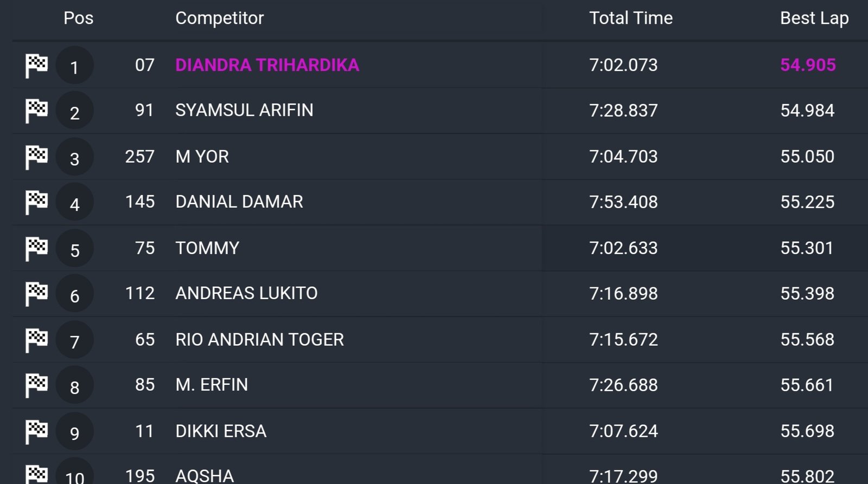The image size is (868, 484).
Task: Open competitor DIANDRA TRIHARDIKA details
Action: coord(267,65)
